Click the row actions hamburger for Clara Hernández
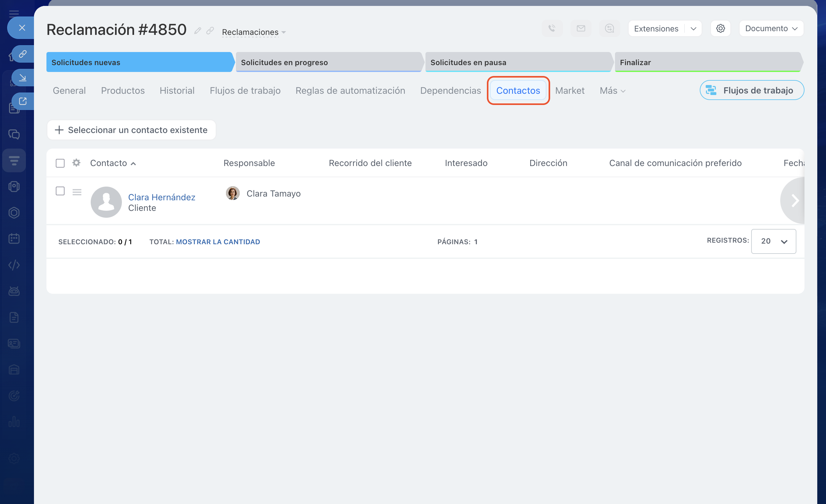 tap(77, 192)
